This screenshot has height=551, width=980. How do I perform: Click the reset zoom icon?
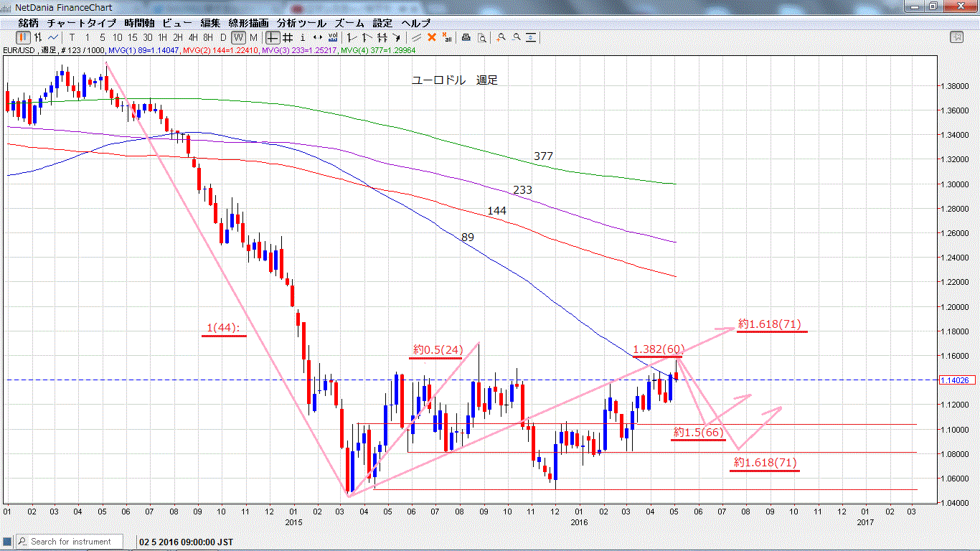click(x=531, y=37)
